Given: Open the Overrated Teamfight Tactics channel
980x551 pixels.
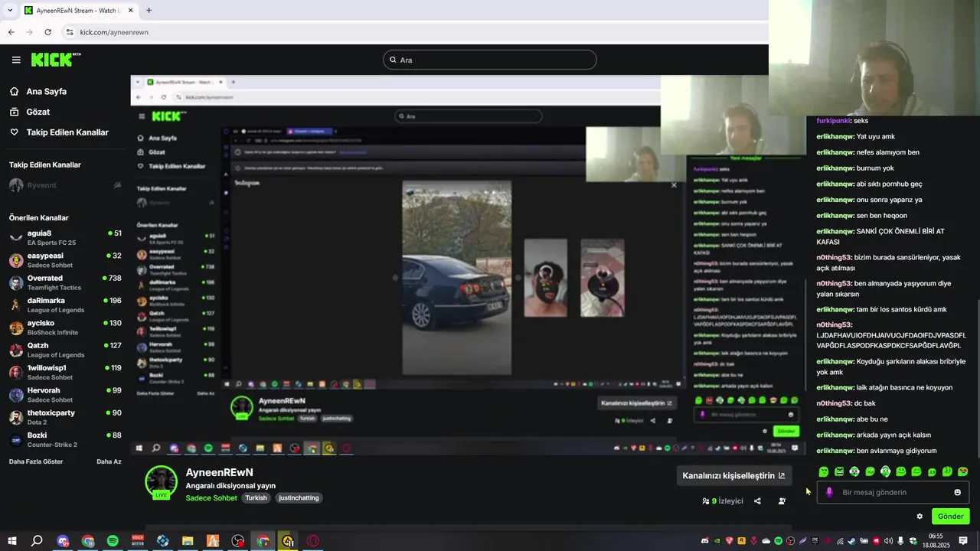Looking at the screenshot, I should (x=65, y=282).
